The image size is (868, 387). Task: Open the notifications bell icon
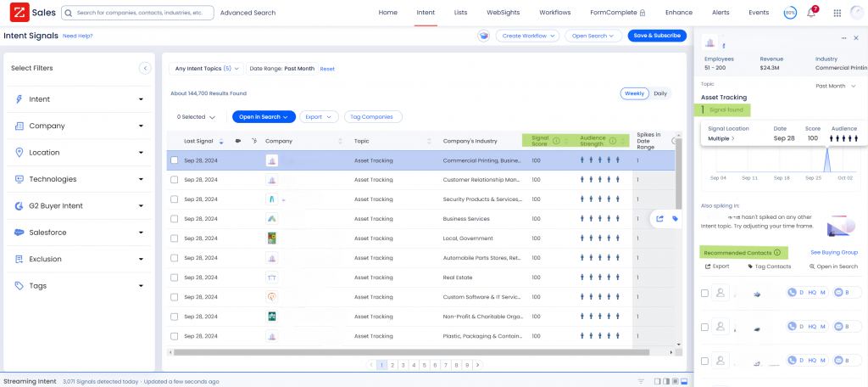[x=811, y=14]
